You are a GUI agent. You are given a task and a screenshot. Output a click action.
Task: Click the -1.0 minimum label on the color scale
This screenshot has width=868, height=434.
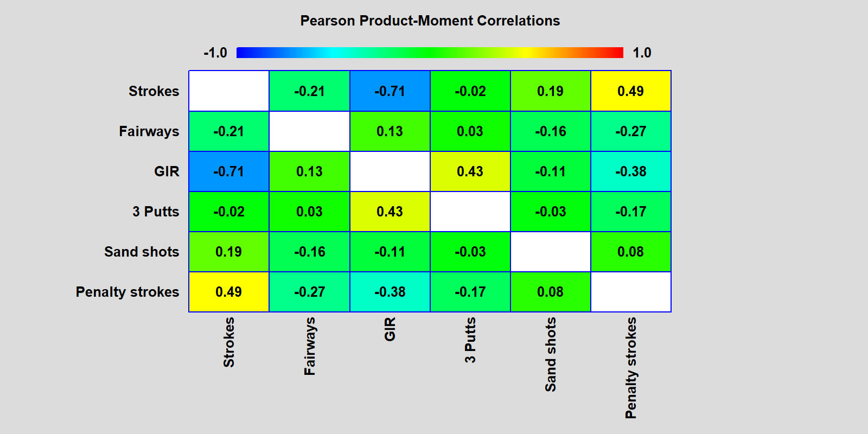(x=215, y=53)
